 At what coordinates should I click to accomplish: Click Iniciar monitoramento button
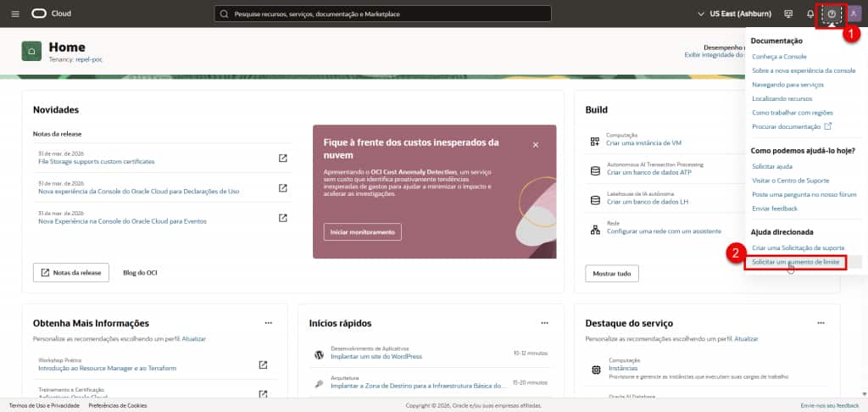363,232
